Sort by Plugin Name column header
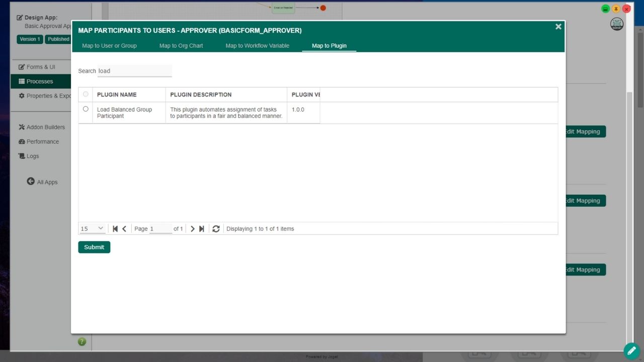 pyautogui.click(x=117, y=95)
